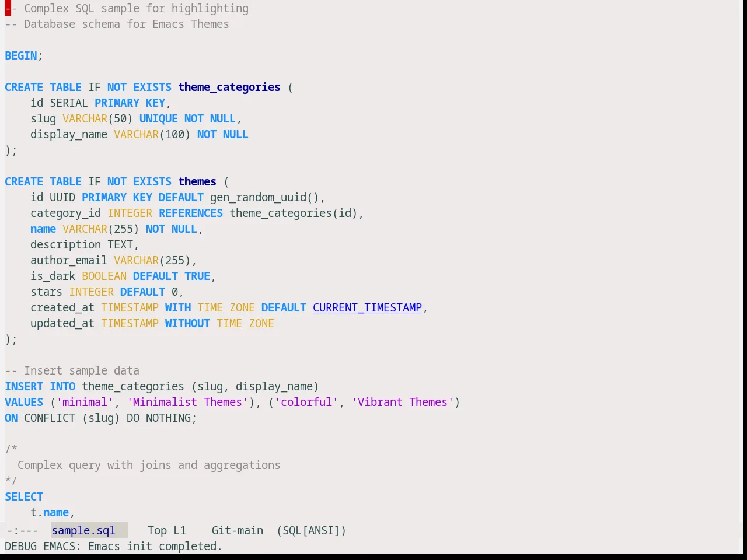Click the TRUE default value

197,276
